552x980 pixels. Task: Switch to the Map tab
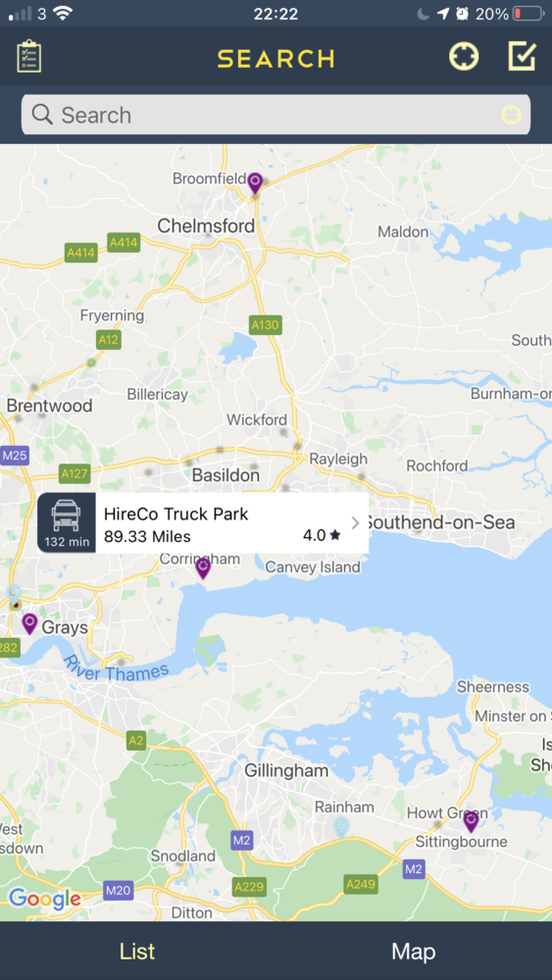click(x=413, y=952)
